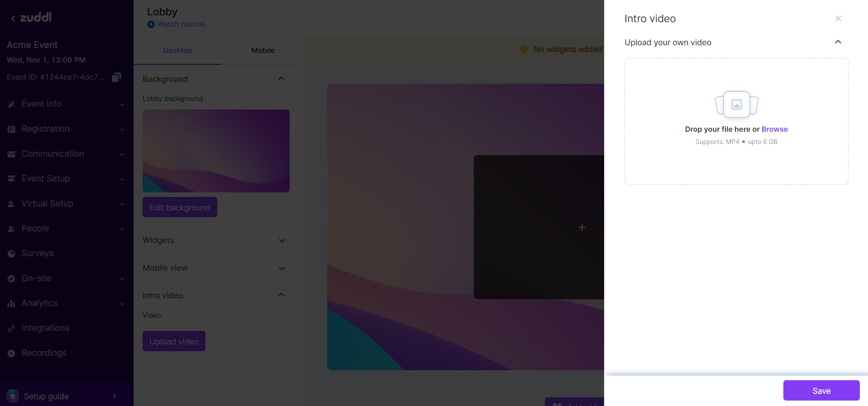Open the Event info menu
Viewport: 868px width, 406px height.
(x=67, y=104)
